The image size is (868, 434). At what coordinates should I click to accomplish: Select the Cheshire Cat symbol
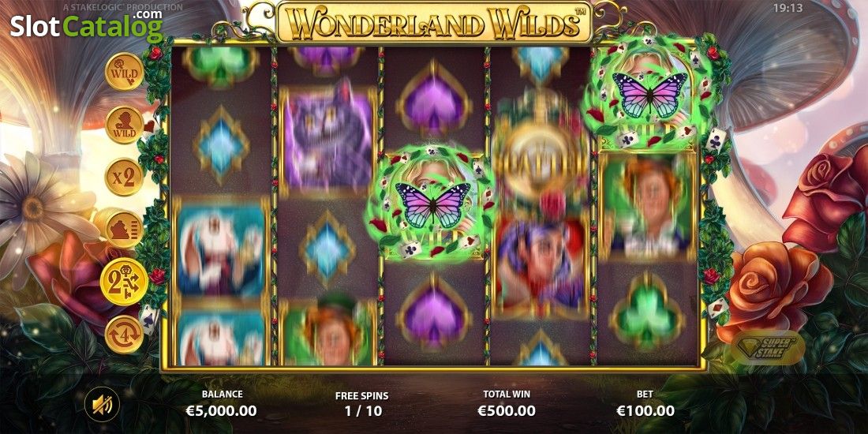click(327, 139)
